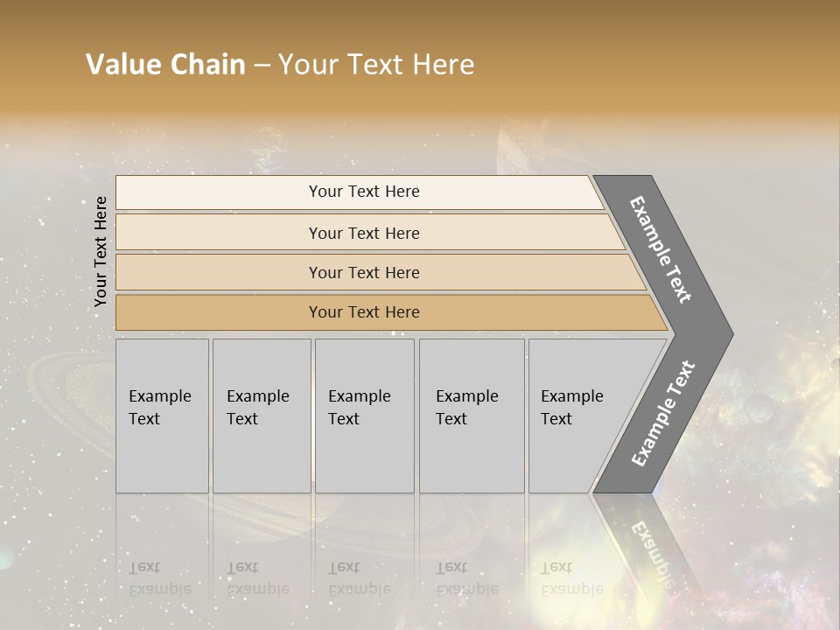Click the fourth Example Text box from left
840x630 pixels.
coord(471,416)
